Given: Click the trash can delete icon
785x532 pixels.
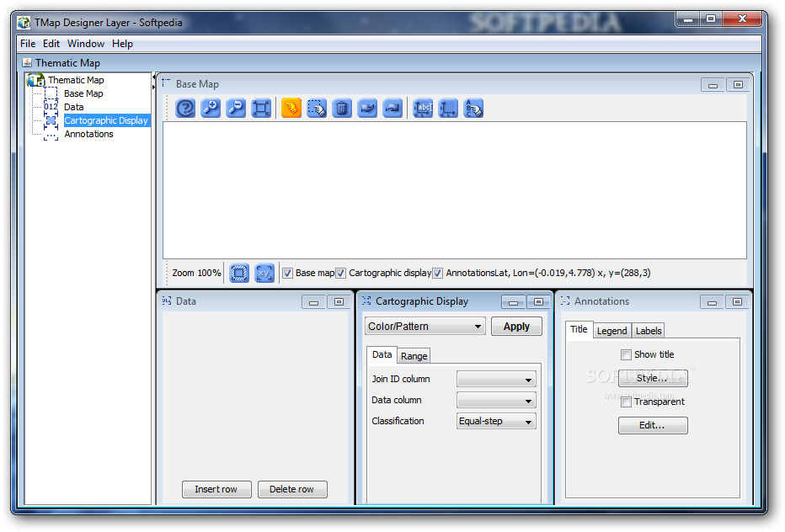Looking at the screenshot, I should [x=342, y=108].
